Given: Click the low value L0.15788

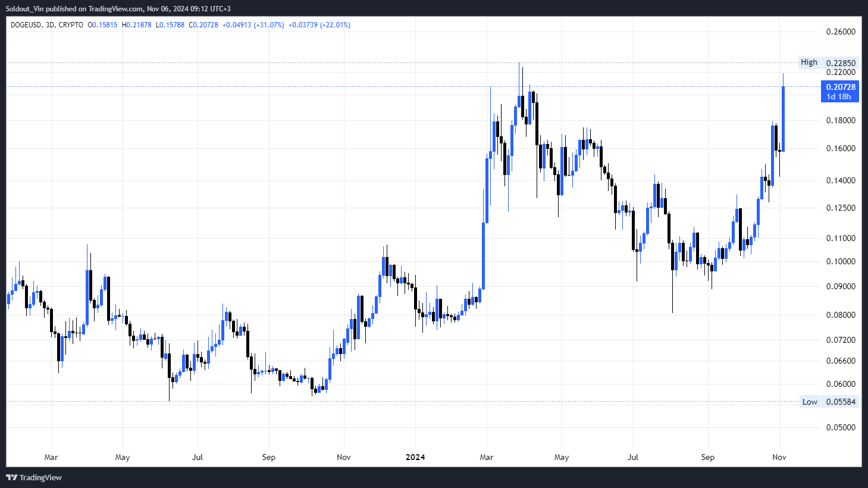Looking at the screenshot, I should click(x=170, y=25).
